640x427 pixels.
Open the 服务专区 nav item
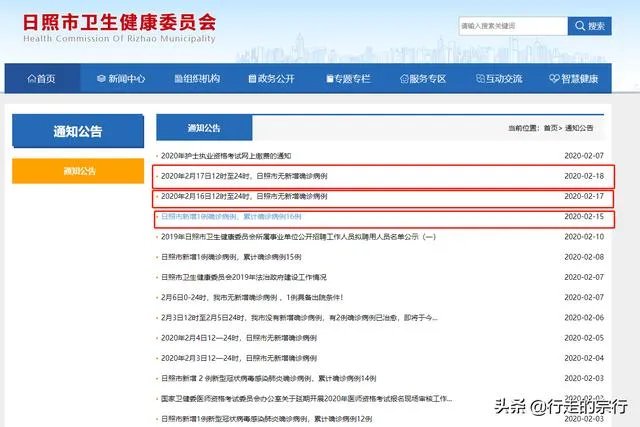tap(423, 79)
